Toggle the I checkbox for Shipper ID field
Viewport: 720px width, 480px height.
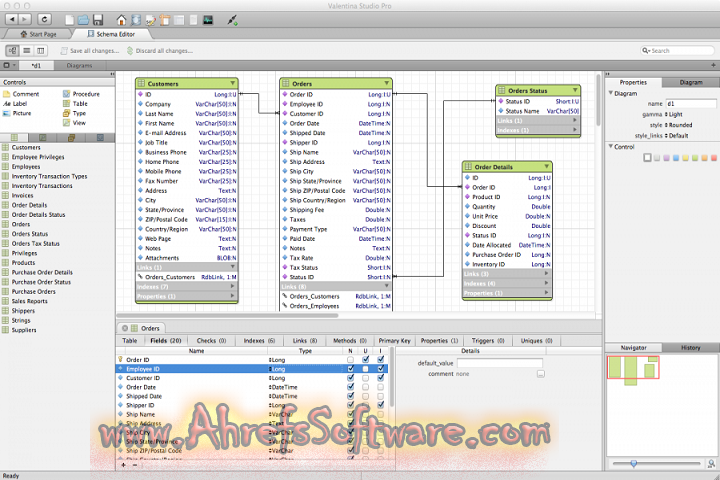381,406
